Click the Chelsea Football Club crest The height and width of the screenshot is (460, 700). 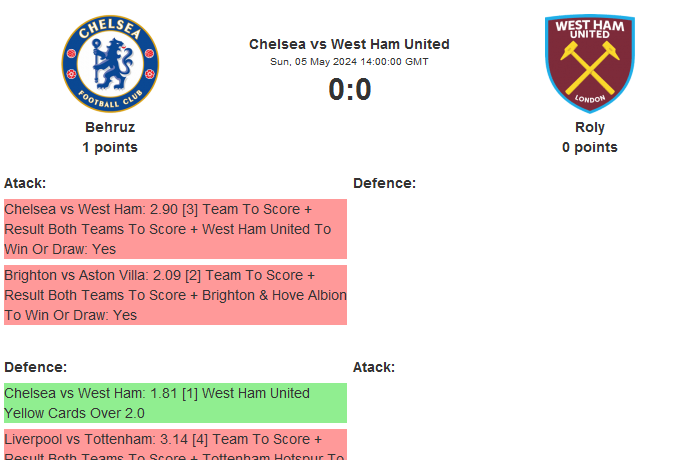(x=110, y=63)
